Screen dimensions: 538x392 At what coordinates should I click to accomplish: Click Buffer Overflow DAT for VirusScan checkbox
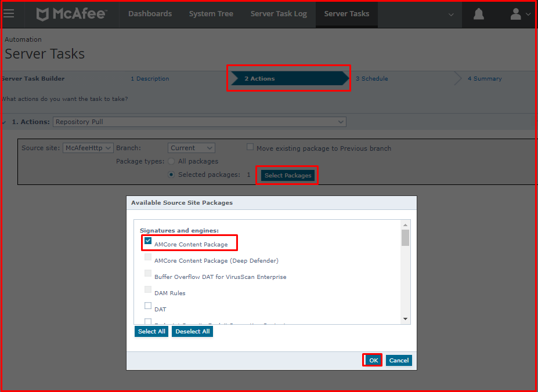click(x=148, y=273)
